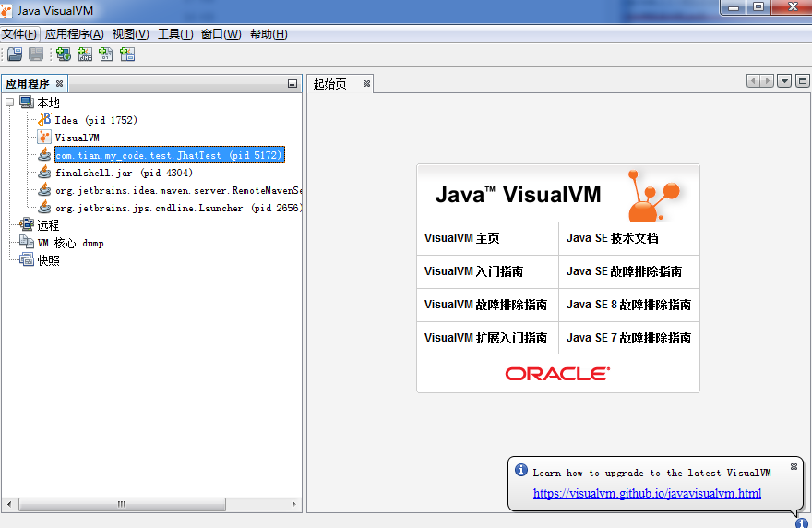The width and height of the screenshot is (812, 528).
Task: Close the 起始页 tab
Action: [x=366, y=84]
